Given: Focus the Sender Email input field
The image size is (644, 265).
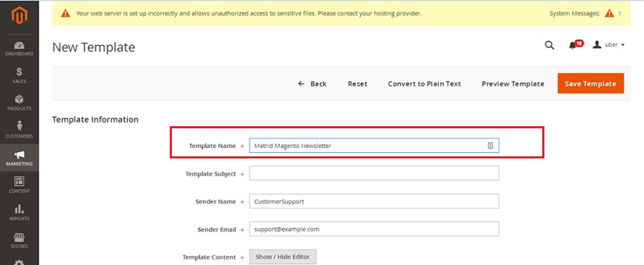Looking at the screenshot, I should (x=374, y=229).
